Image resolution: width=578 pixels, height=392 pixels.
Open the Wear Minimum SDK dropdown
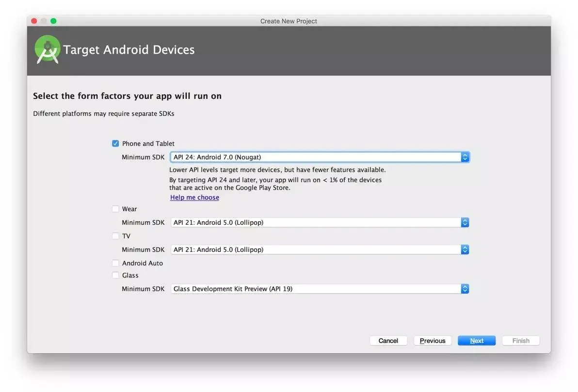point(320,222)
